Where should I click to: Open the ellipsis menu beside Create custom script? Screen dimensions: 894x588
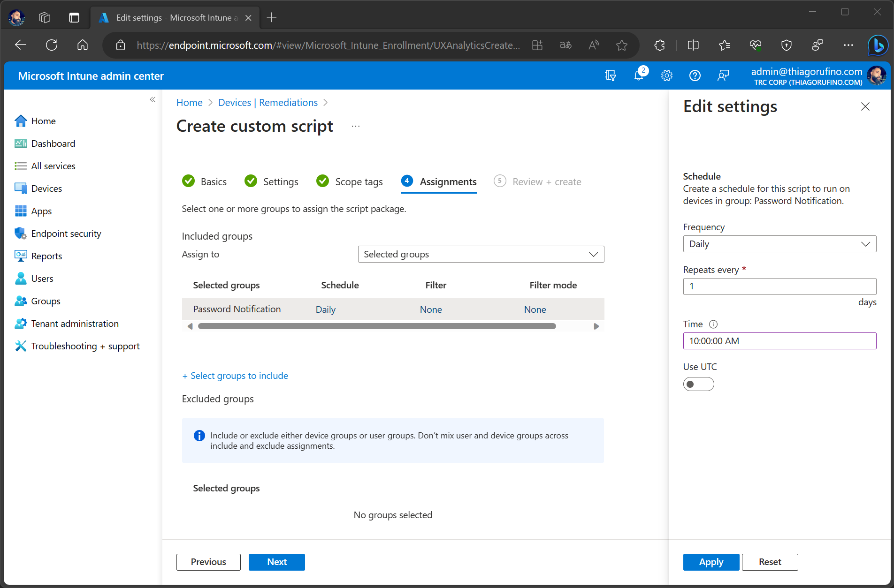[356, 126]
